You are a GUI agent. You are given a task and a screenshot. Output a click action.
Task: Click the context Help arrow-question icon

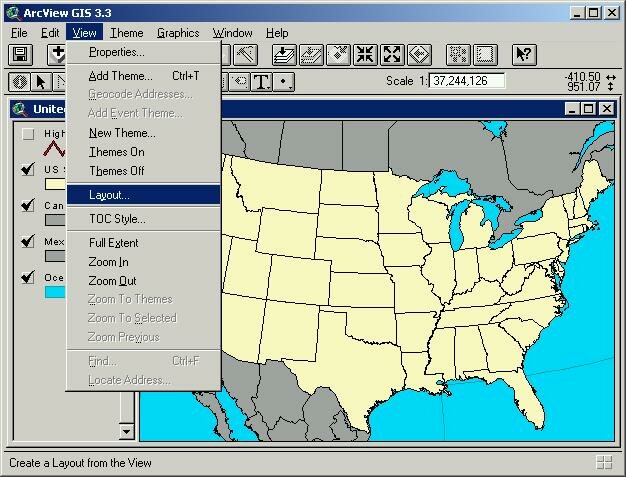pos(524,55)
